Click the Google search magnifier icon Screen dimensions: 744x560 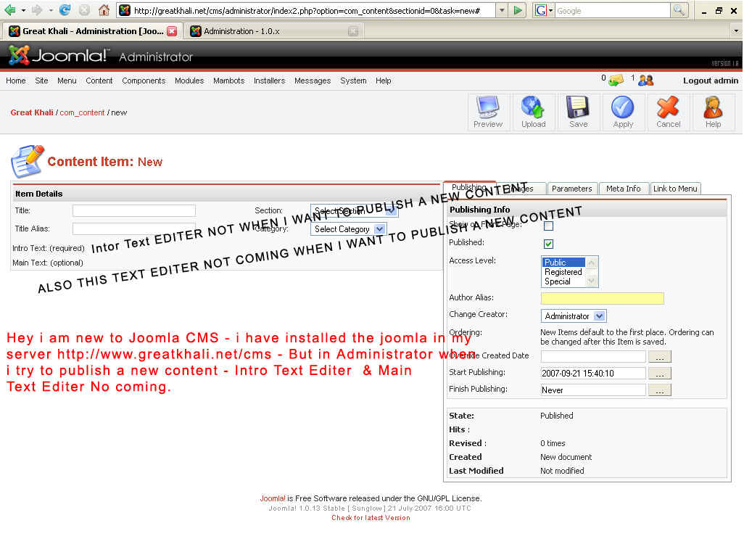(679, 10)
